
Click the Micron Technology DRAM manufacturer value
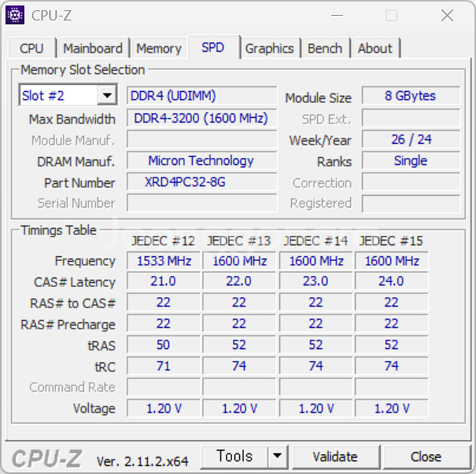pyautogui.click(x=202, y=160)
